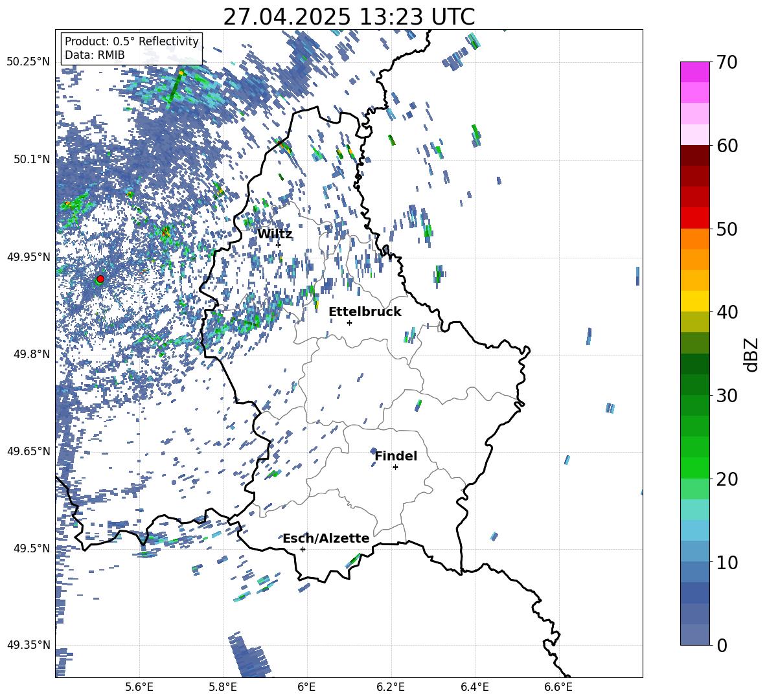Screen dimensions: 767x700
Task: Click the 30 tick on the colorbar
Action: [x=727, y=396]
